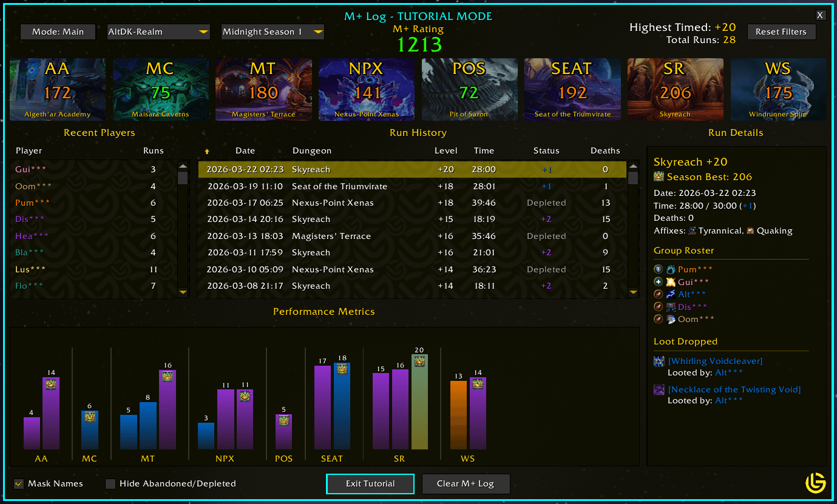Click the SEAT +17 performance bar
837x504 pixels.
pyautogui.click(x=322, y=408)
